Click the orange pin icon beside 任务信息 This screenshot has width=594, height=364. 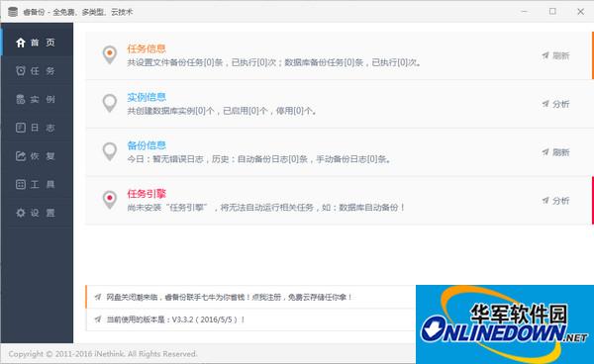tap(110, 54)
